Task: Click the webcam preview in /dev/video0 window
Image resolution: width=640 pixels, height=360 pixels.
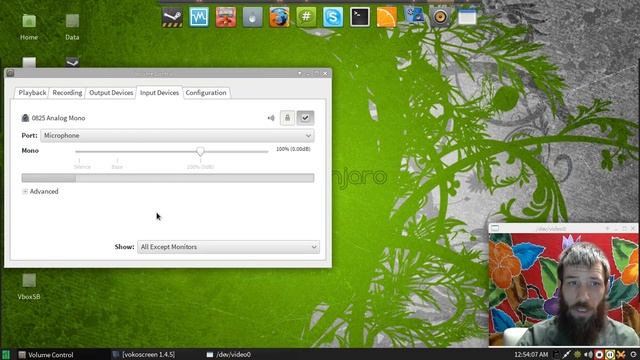Action: click(563, 289)
